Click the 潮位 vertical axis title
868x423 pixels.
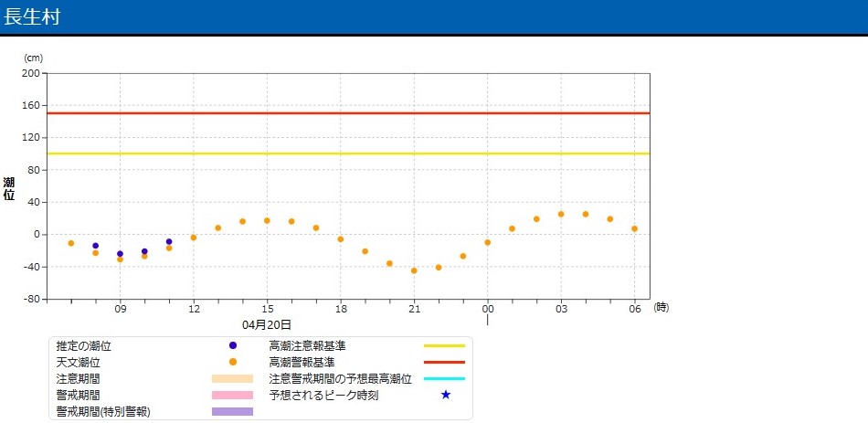(x=9, y=188)
